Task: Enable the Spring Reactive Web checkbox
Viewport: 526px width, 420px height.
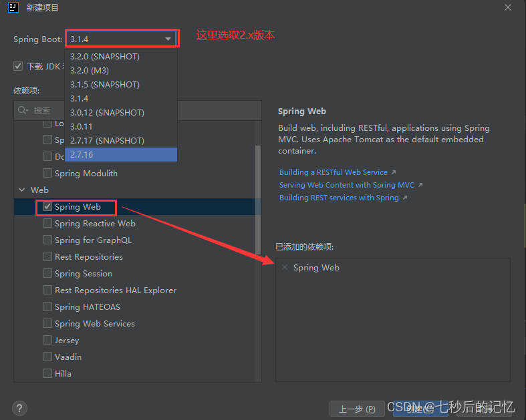Action: (x=47, y=223)
